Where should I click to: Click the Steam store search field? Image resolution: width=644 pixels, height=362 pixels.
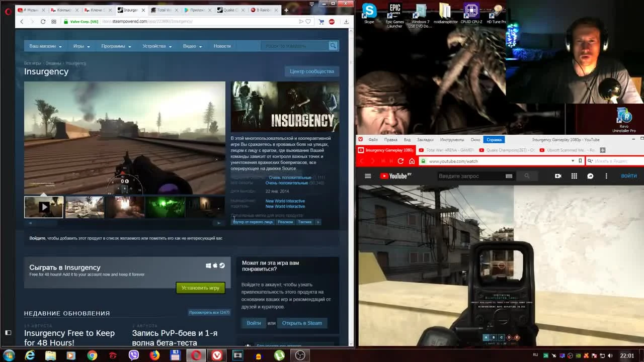pyautogui.click(x=295, y=46)
